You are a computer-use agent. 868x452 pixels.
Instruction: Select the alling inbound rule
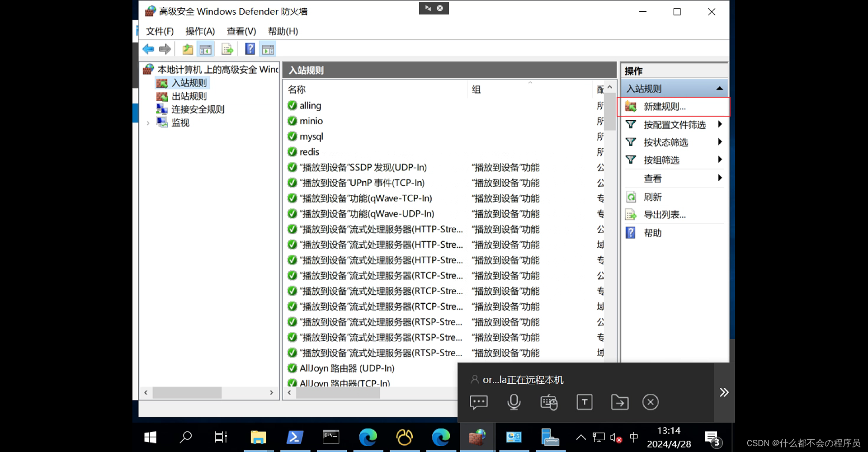point(310,105)
